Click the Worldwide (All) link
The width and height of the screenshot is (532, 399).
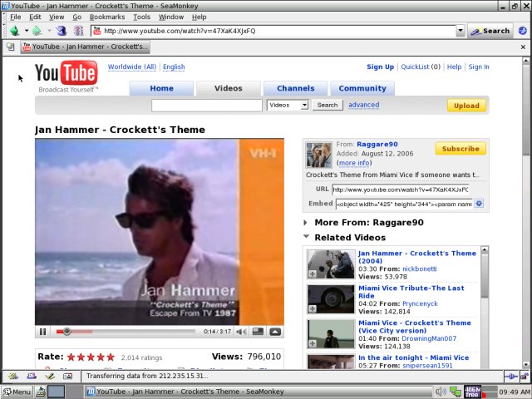point(132,66)
